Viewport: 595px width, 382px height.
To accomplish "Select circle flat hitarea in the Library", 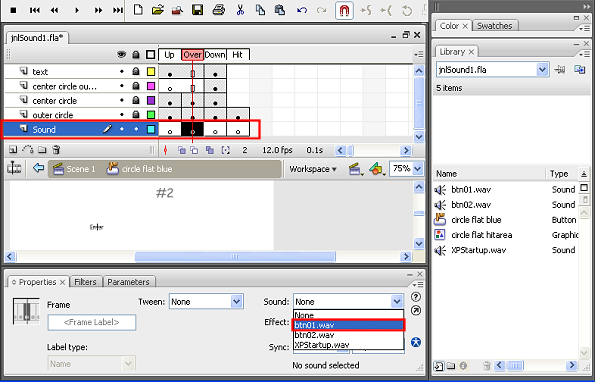I will (482, 235).
